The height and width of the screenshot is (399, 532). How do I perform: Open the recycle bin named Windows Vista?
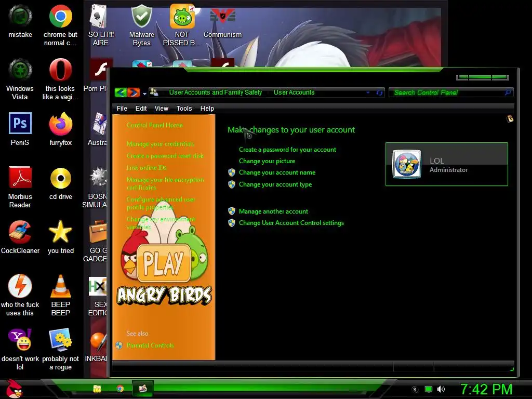point(20,79)
